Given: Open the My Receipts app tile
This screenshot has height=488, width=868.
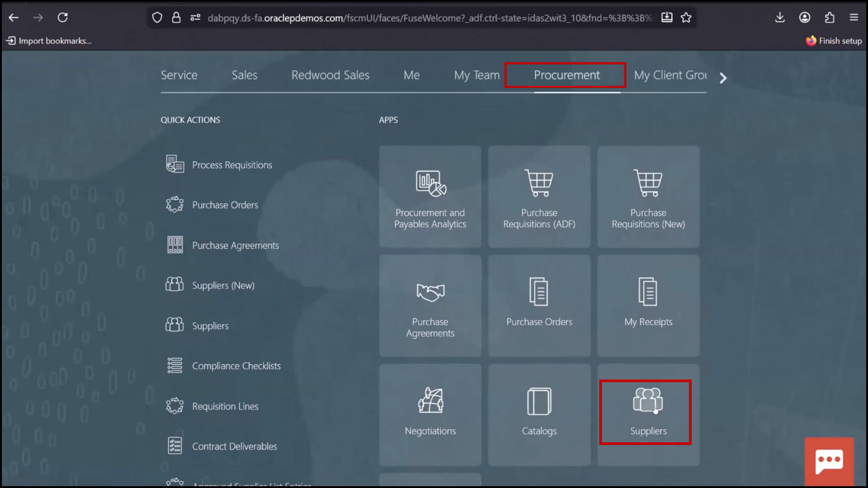Looking at the screenshot, I should click(648, 306).
